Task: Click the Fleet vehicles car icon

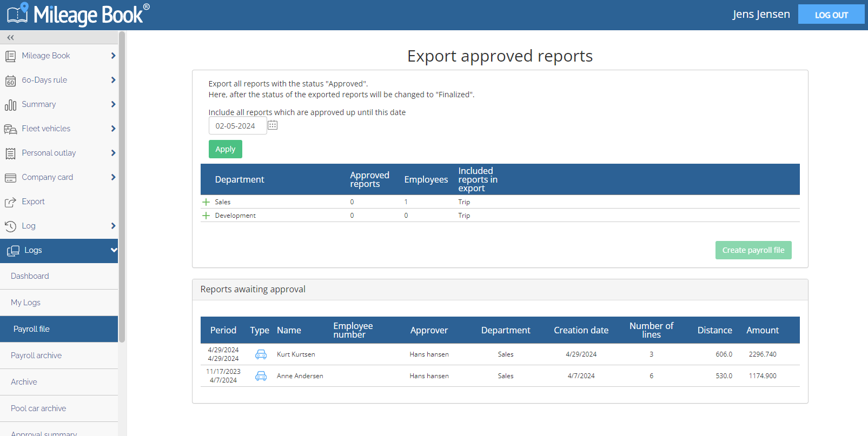Action: tap(10, 129)
